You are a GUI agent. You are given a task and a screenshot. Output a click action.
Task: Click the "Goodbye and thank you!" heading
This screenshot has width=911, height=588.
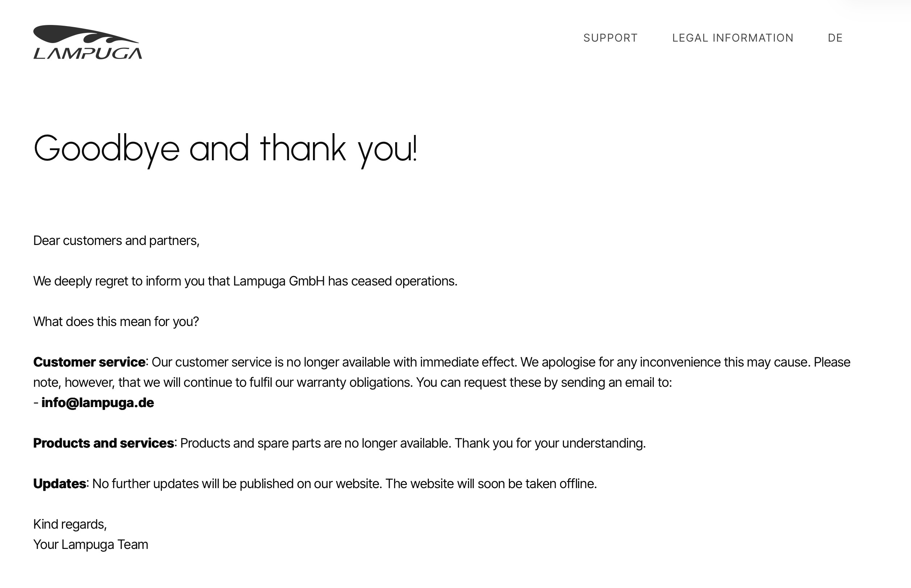(225, 149)
